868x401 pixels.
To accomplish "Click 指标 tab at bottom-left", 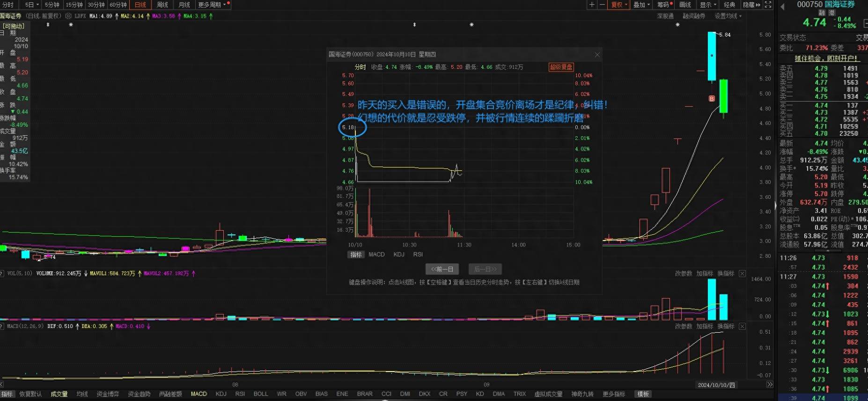I will tap(7, 394).
